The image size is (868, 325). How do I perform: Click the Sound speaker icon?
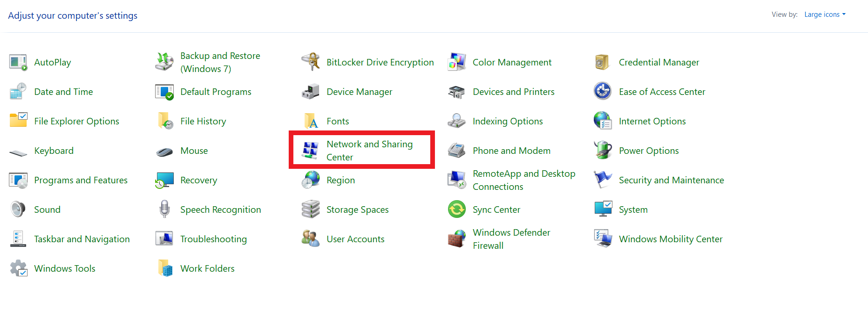tap(18, 209)
